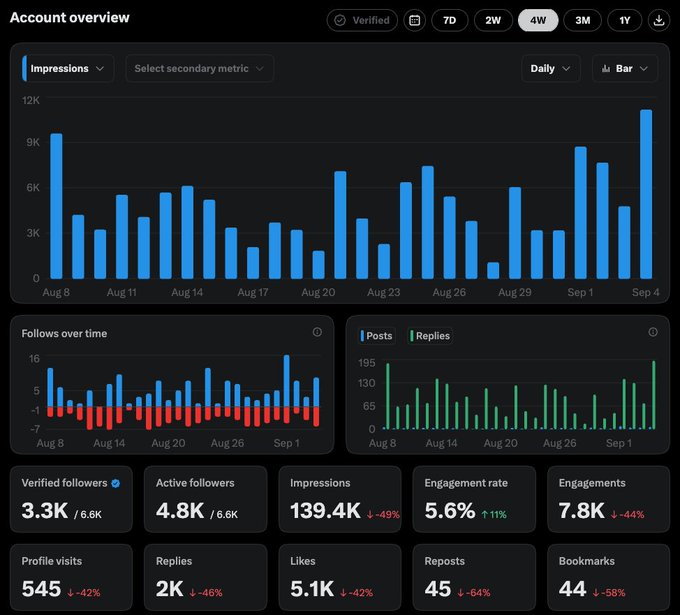Open the Active followers stat card
This screenshot has width=680, height=615.
(206, 499)
